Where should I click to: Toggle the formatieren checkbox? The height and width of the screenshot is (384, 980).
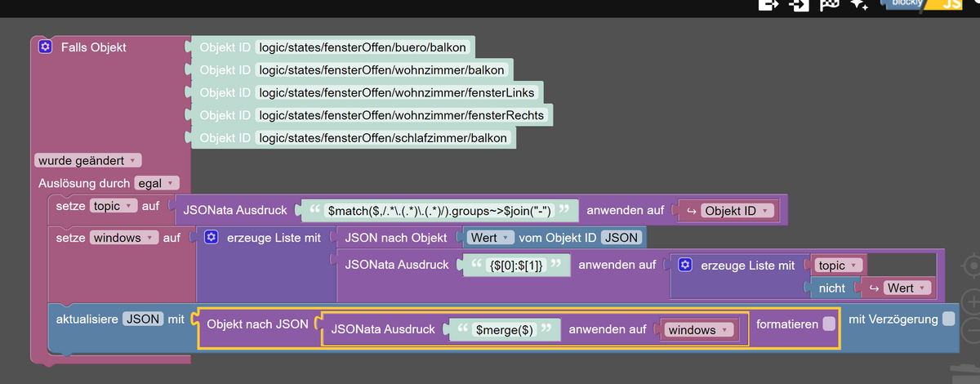tap(829, 324)
